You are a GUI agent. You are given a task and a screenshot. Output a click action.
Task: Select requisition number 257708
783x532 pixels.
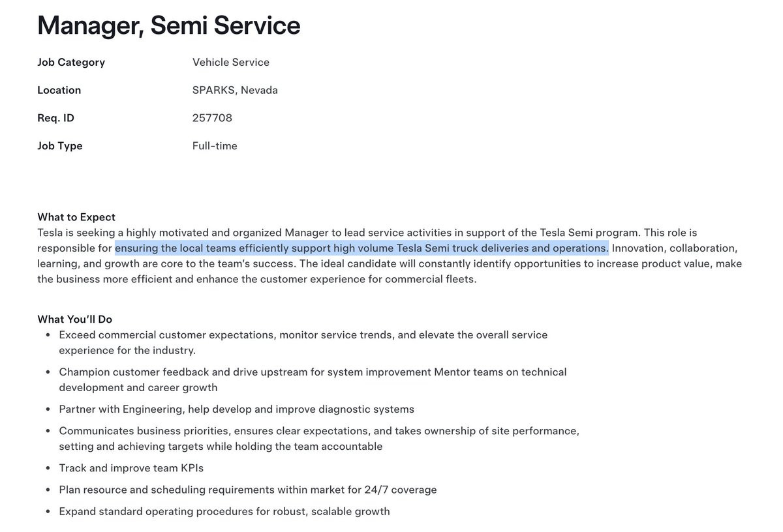pos(212,118)
